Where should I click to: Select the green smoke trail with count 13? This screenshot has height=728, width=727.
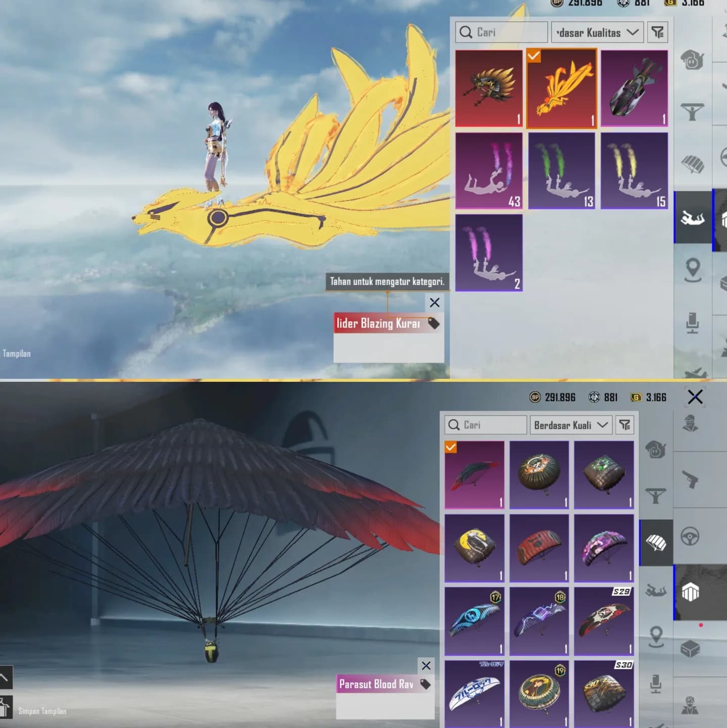point(561,170)
